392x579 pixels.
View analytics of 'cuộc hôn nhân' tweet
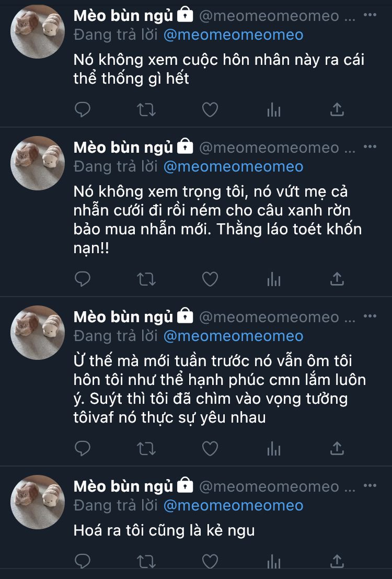(273, 110)
